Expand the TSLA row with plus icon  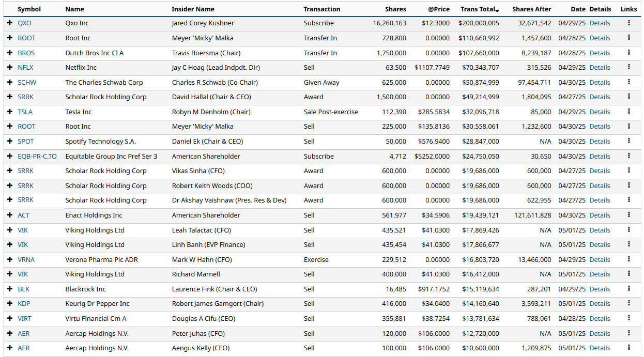(10, 112)
